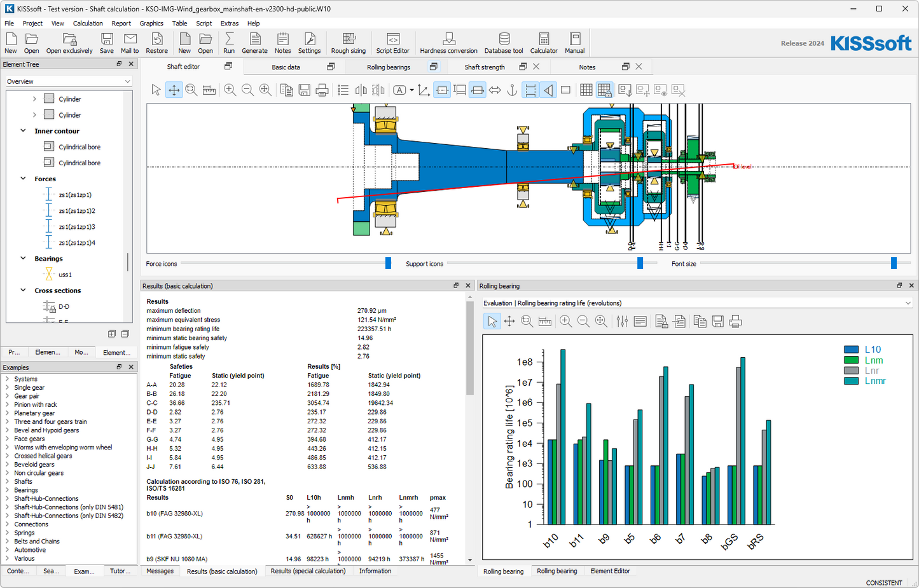Image resolution: width=919 pixels, height=588 pixels.
Task: Launch the Hardness conversion tool
Action: point(448,43)
